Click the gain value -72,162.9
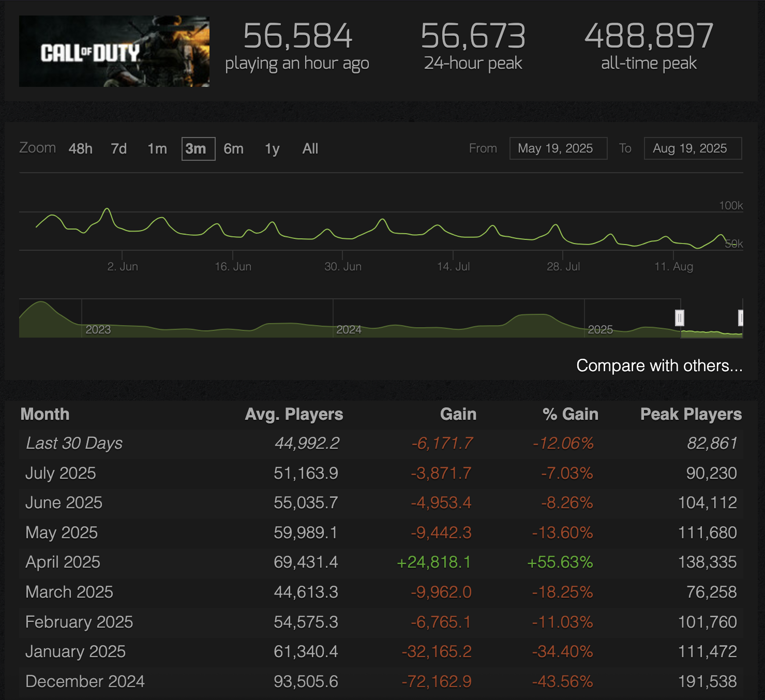Viewport: 765px width, 700px height. click(437, 681)
